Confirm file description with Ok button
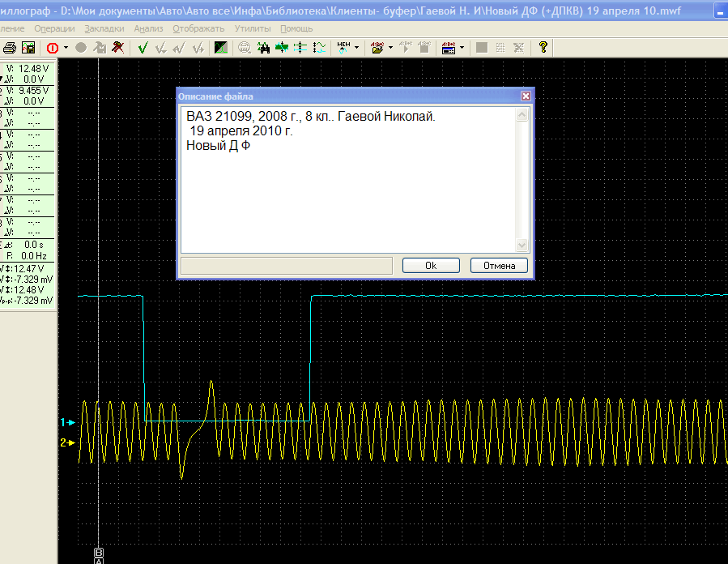 431,266
